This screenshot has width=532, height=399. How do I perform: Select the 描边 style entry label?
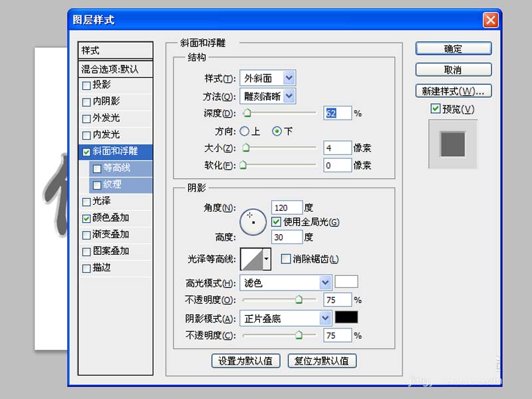point(102,267)
